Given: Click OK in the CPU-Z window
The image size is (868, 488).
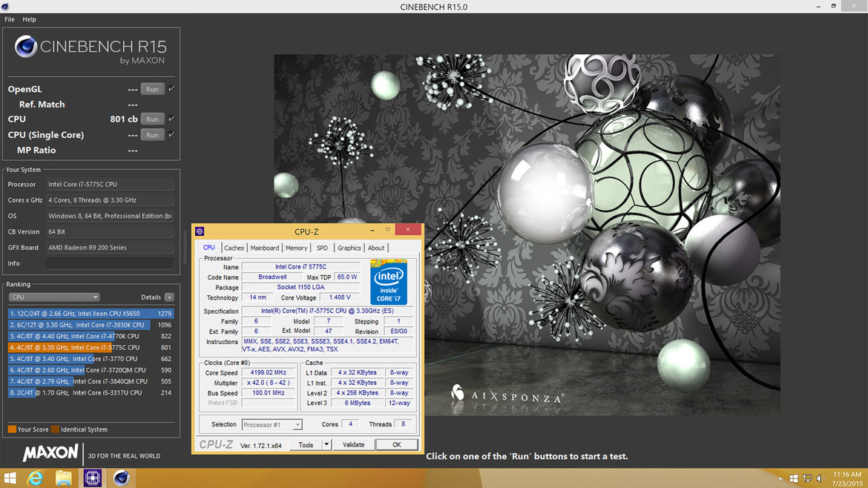Looking at the screenshot, I should (x=396, y=445).
